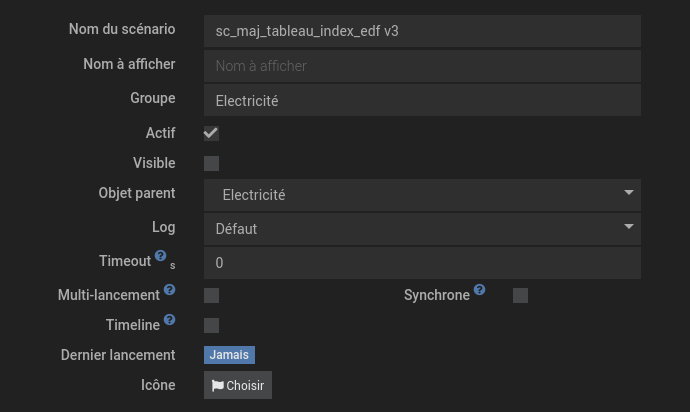
Task: Click the Actif label
Action: point(161,133)
